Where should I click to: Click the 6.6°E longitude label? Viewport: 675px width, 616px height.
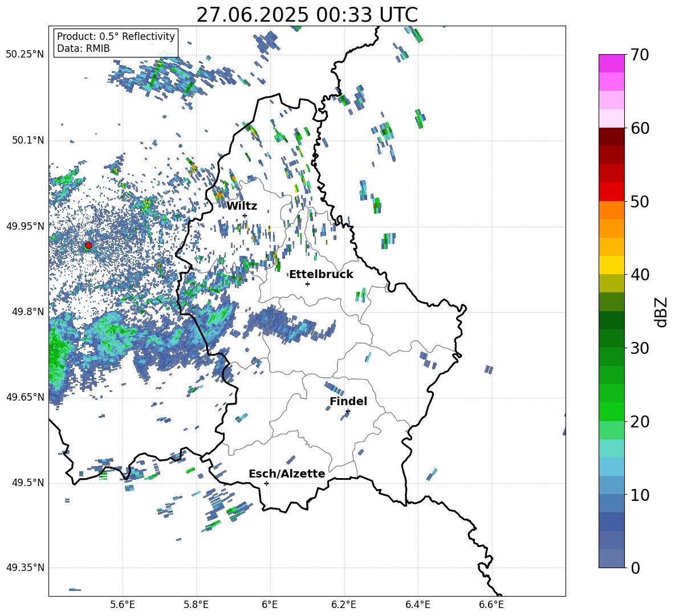491,605
